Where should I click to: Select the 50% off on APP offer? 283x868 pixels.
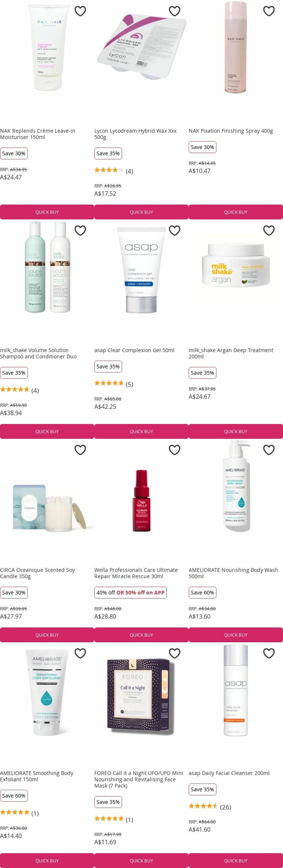(x=140, y=592)
